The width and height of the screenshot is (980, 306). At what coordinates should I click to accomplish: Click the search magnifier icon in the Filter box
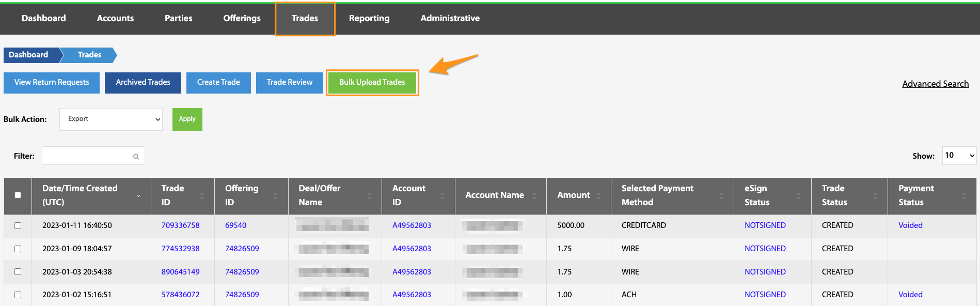click(136, 157)
